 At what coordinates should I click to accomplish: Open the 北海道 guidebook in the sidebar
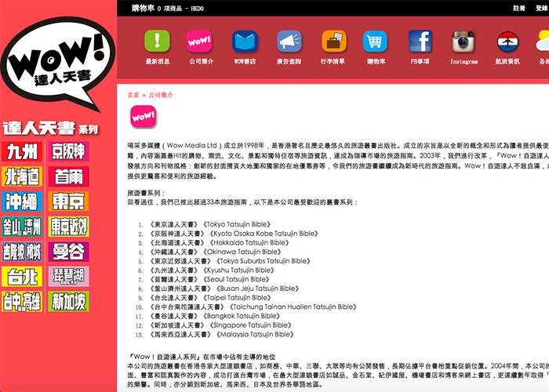click(x=22, y=176)
